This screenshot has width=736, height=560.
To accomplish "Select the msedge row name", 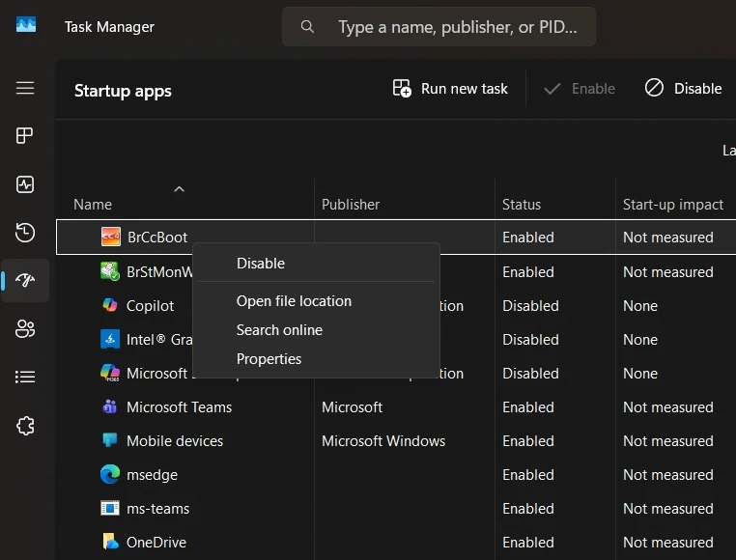I will (152, 475).
